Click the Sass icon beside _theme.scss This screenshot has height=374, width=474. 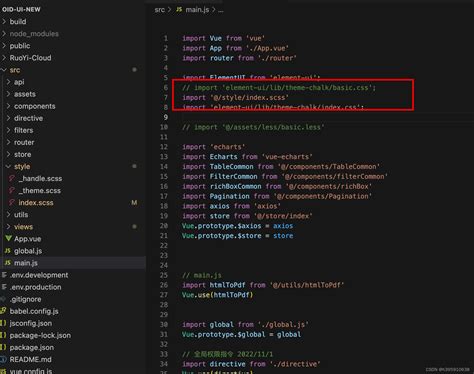(12, 190)
